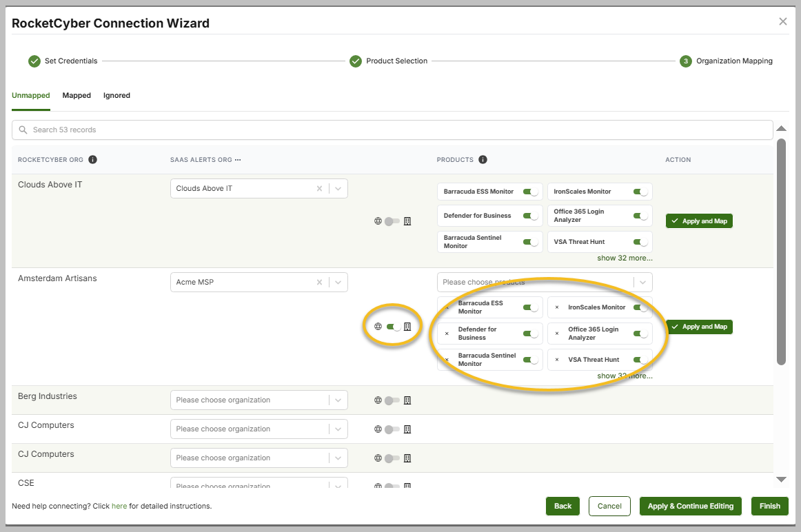This screenshot has height=532, width=801.
Task: Toggle global/org switch for Berg Industries
Action: pos(392,400)
